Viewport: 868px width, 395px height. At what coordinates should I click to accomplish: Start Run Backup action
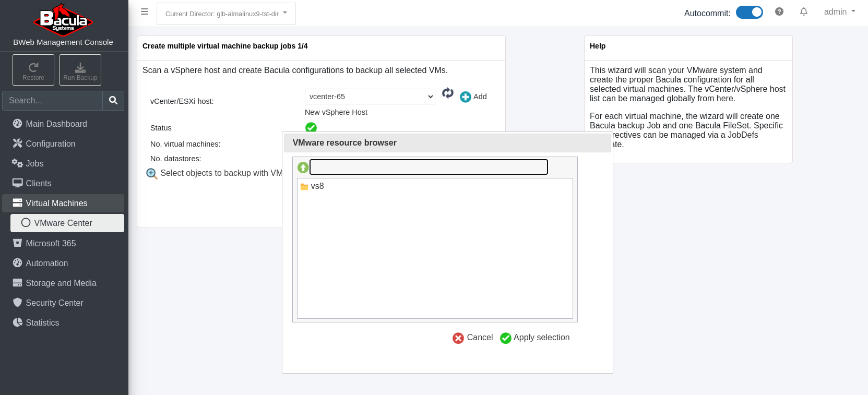click(80, 70)
